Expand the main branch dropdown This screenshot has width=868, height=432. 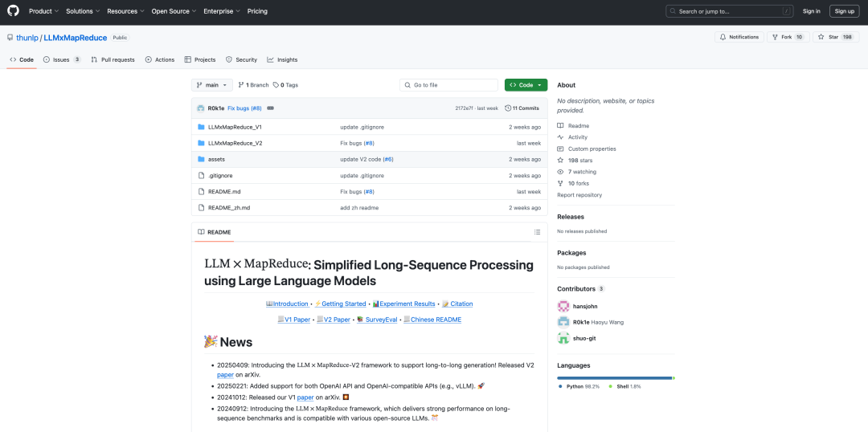click(211, 85)
